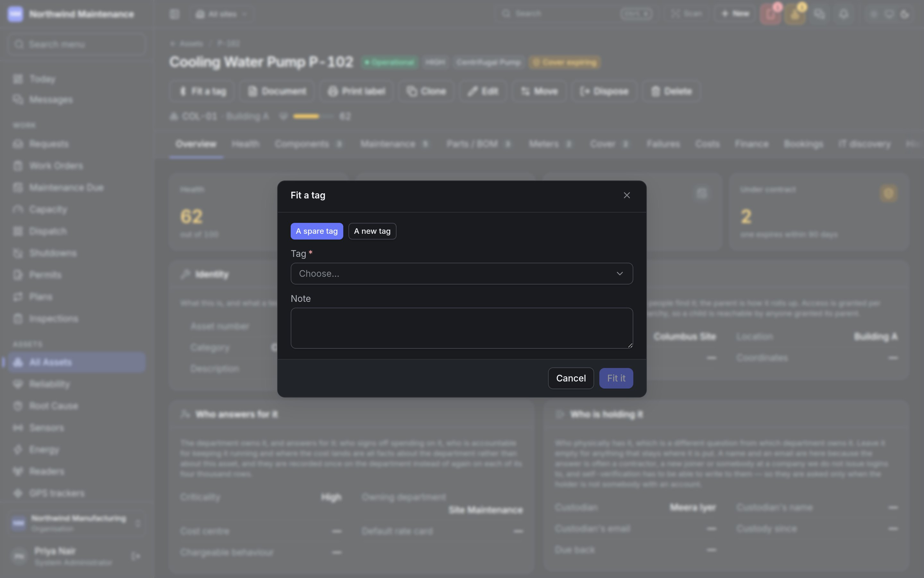
Task: Toggle the sidebar collapse icon
Action: click(x=175, y=14)
